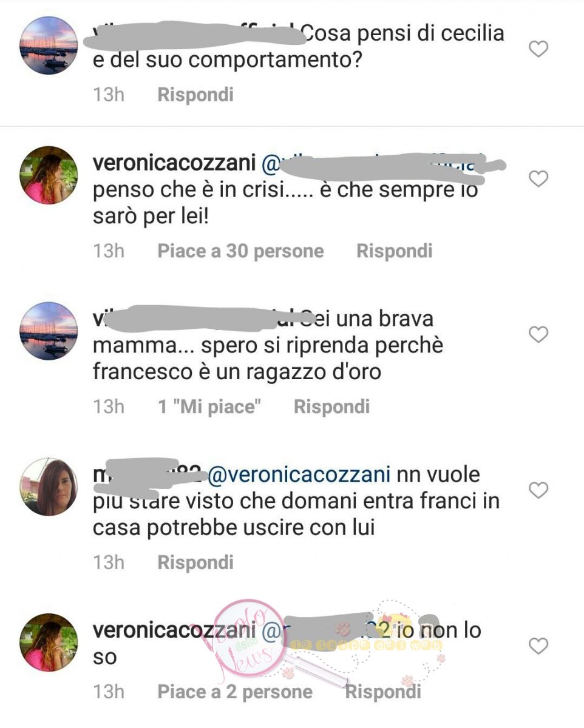The width and height of the screenshot is (584, 728).
Task: Open veronicacozzani username on 'in crisi' comment
Action: coord(174,163)
